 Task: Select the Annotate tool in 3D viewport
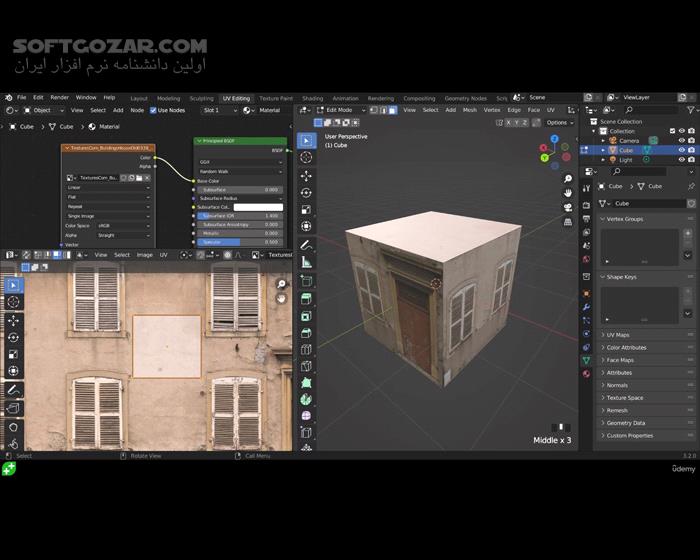point(306,245)
